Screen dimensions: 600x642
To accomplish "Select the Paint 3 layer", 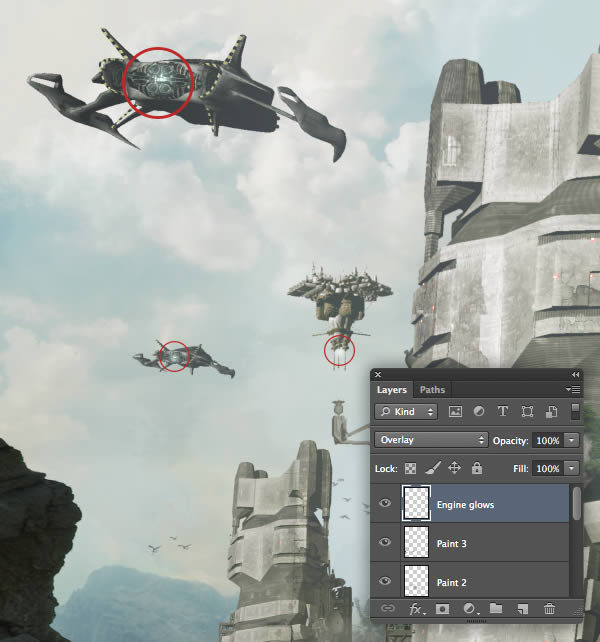I will 469,542.
